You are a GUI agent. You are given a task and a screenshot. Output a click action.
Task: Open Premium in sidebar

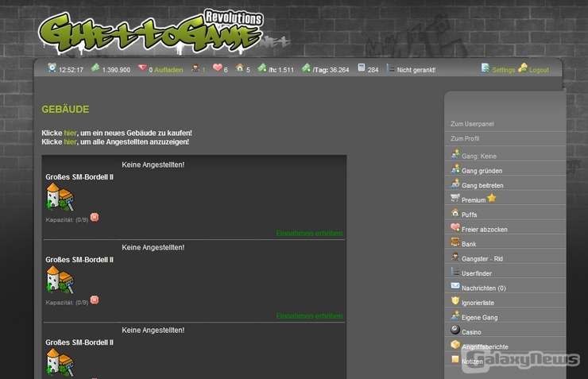(474, 200)
